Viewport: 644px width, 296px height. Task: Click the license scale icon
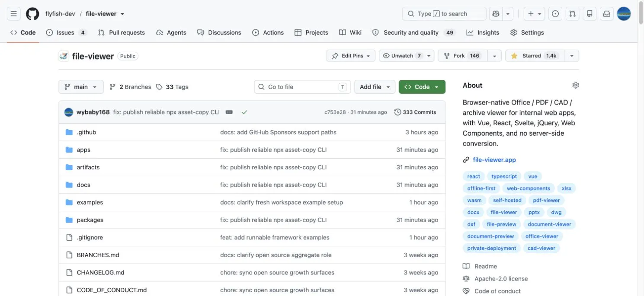(466, 279)
